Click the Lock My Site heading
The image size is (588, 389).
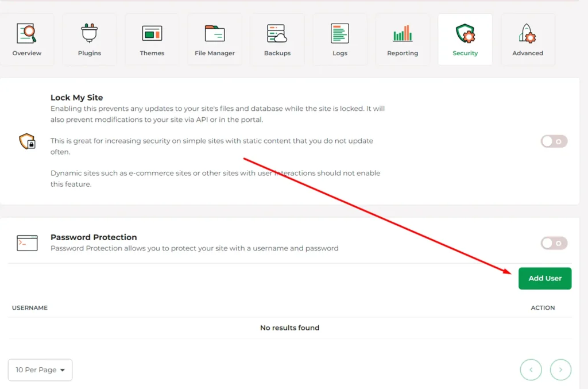(x=76, y=98)
